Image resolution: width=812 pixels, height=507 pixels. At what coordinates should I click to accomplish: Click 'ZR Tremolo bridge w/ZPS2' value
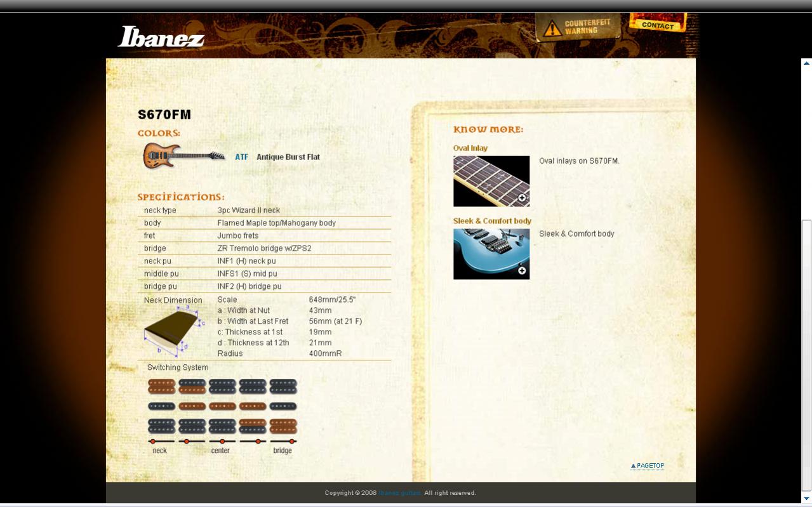[265, 249]
